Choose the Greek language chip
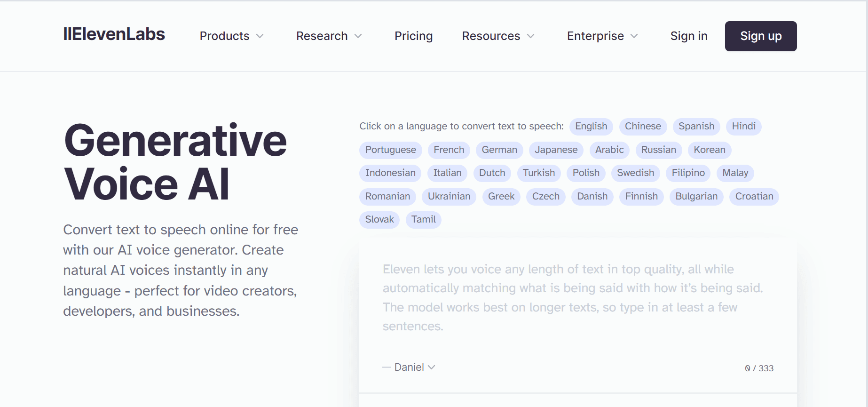 501,197
